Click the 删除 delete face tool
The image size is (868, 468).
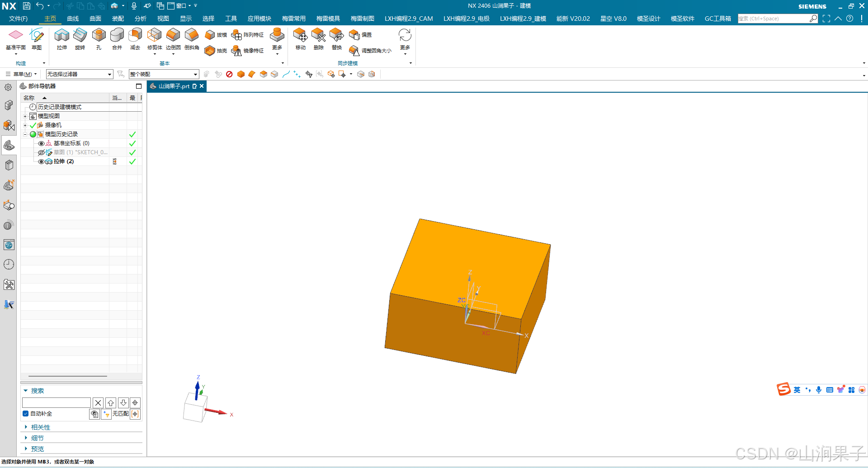coord(319,38)
